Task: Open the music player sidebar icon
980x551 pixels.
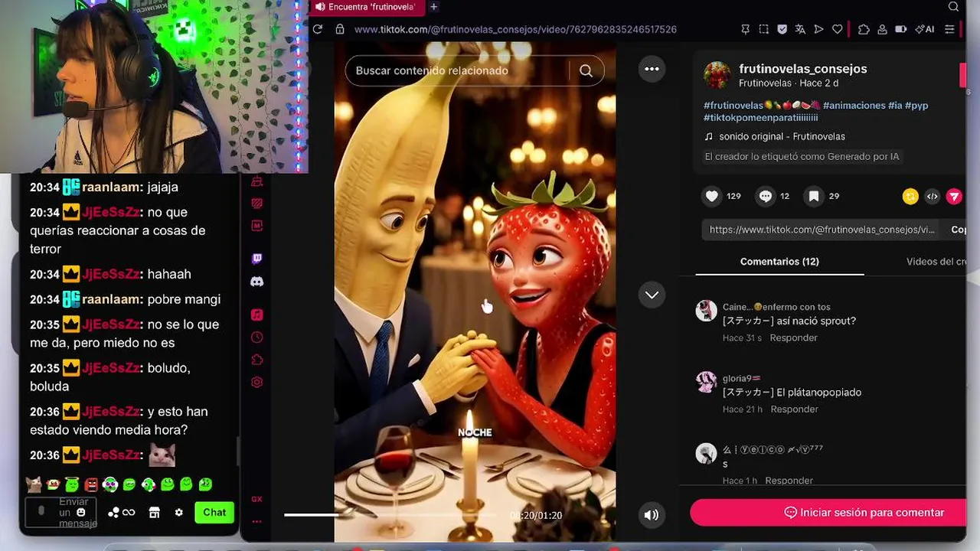Action: coord(257,315)
